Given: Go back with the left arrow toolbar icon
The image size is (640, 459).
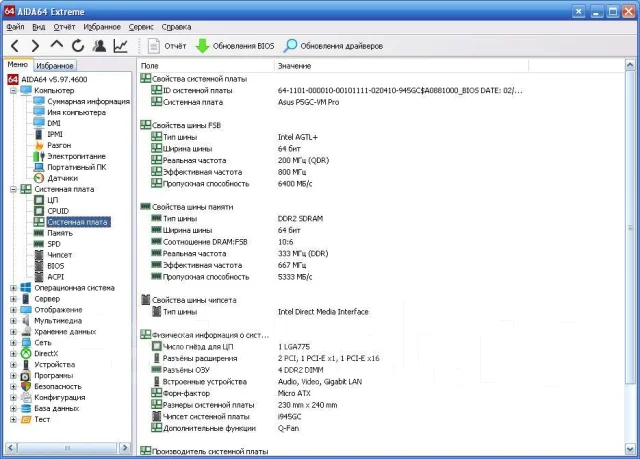Looking at the screenshot, I should click(x=15, y=46).
